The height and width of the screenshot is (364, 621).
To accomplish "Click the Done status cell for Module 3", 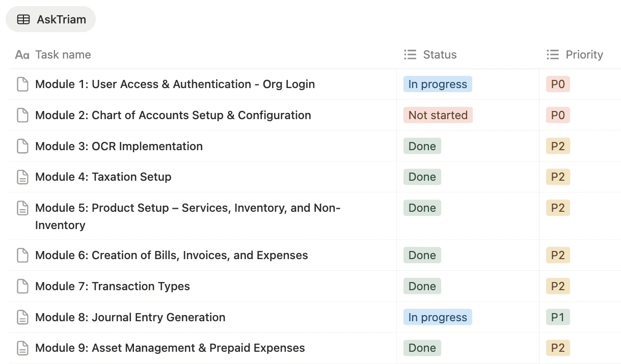I will pyautogui.click(x=422, y=147).
